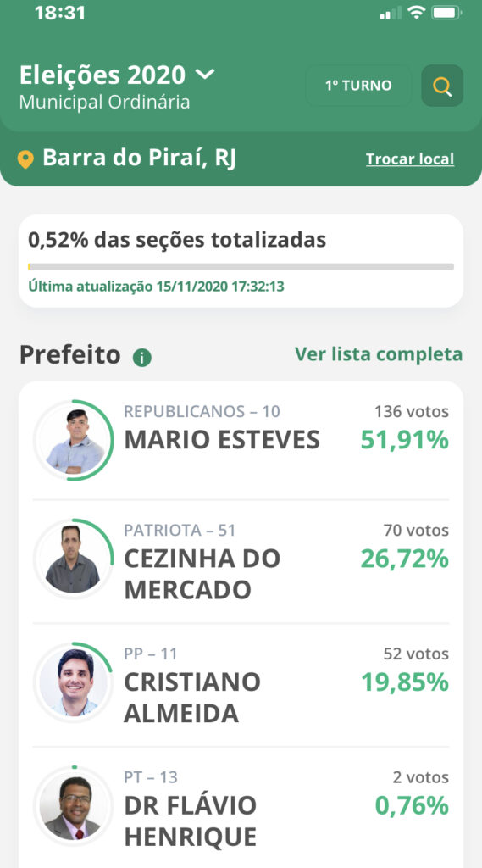Open Mario Esteves candidate photo
The image size is (482, 868).
tap(74, 440)
